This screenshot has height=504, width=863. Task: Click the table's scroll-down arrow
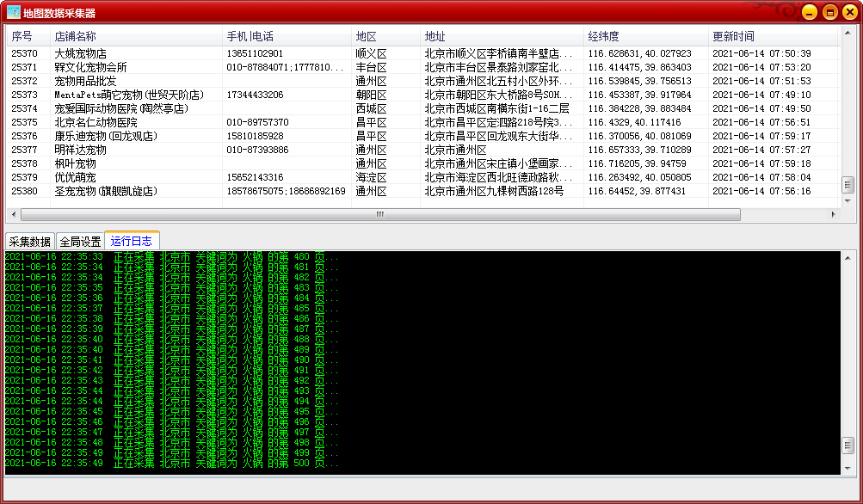point(848,200)
